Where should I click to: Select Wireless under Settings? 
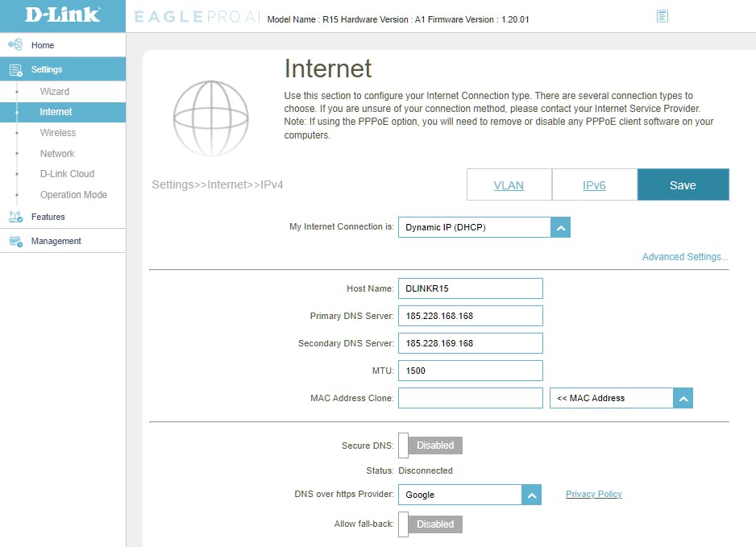tap(58, 133)
